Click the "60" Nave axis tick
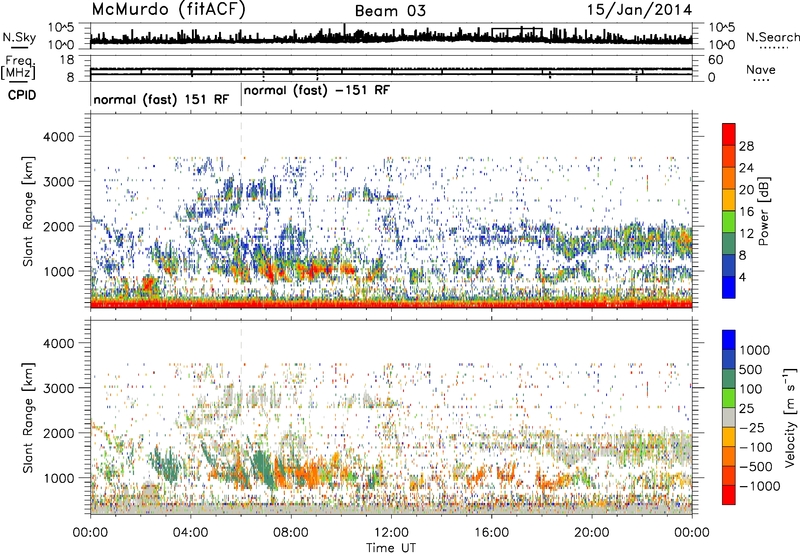The image size is (800, 554). [716, 60]
